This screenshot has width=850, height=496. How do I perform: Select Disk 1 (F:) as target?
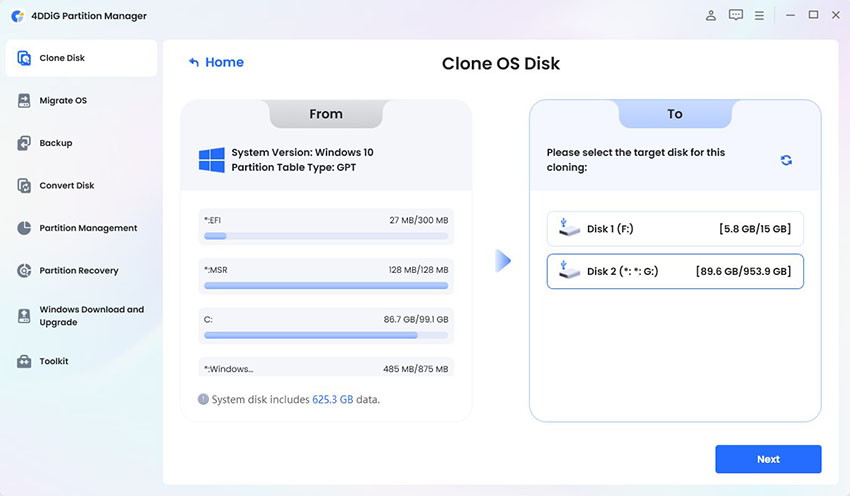(x=675, y=229)
